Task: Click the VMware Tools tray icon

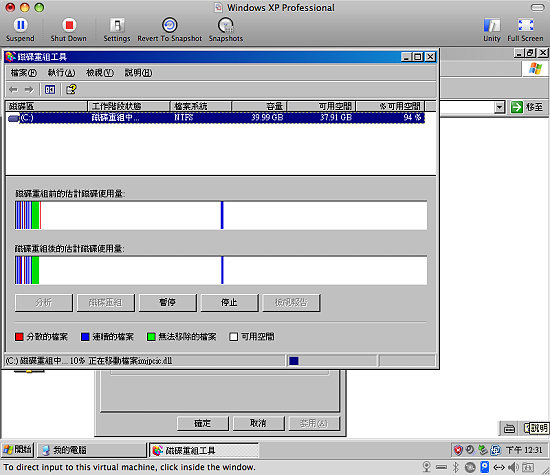Action: tap(495, 450)
